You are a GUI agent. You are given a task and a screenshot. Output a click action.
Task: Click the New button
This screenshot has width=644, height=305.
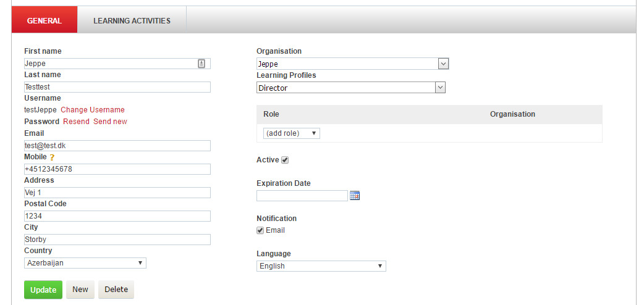(x=80, y=290)
